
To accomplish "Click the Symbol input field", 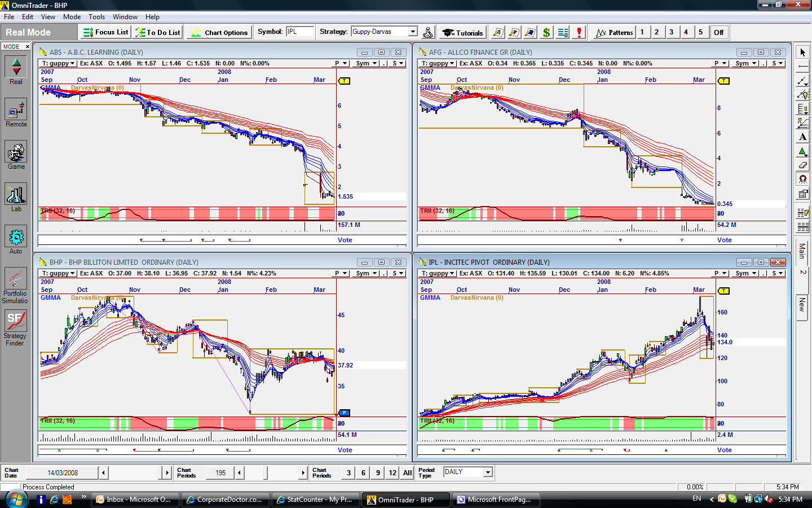I will coord(299,32).
